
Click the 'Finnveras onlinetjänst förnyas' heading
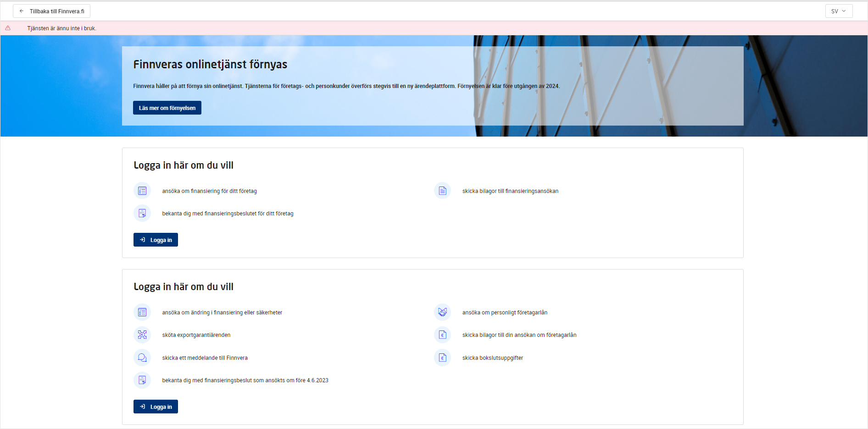click(210, 65)
